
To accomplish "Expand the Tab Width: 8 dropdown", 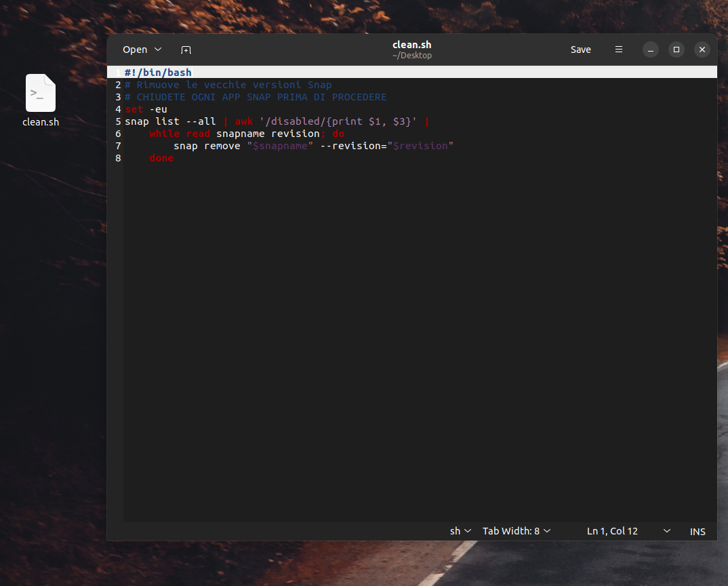I will pyautogui.click(x=517, y=531).
